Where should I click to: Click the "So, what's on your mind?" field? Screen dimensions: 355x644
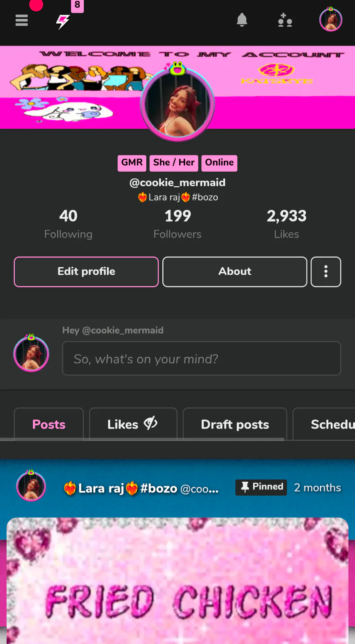202,358
